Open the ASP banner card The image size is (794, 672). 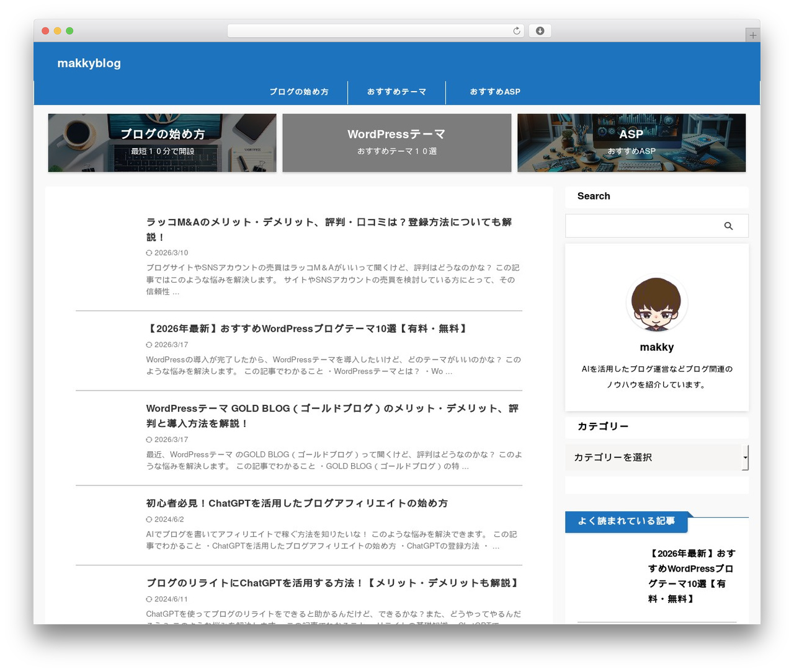tap(631, 143)
